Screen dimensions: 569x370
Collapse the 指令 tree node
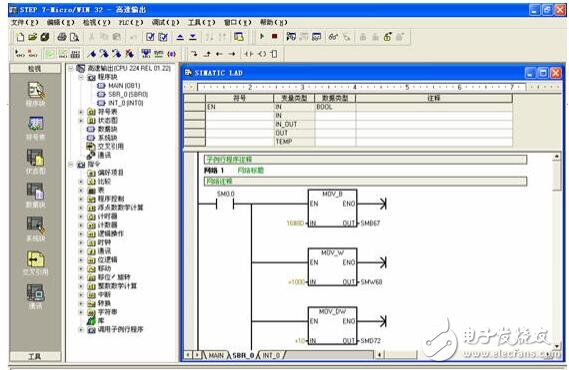71,164
